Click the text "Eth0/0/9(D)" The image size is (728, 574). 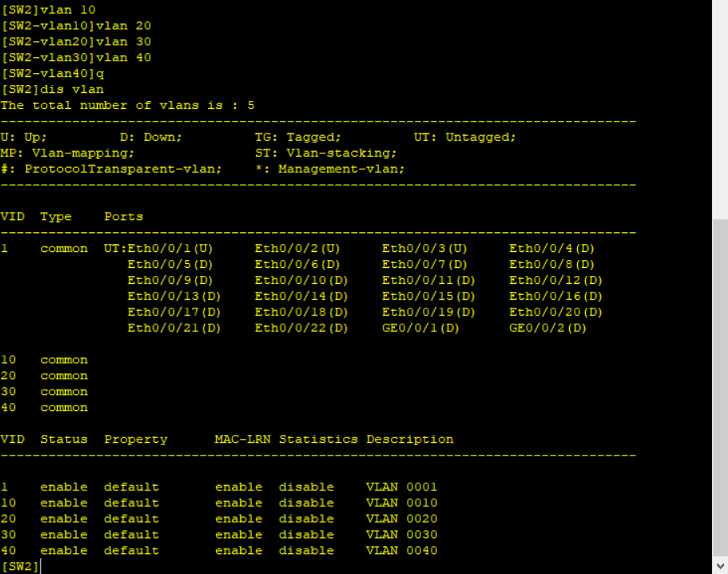pyautogui.click(x=170, y=281)
